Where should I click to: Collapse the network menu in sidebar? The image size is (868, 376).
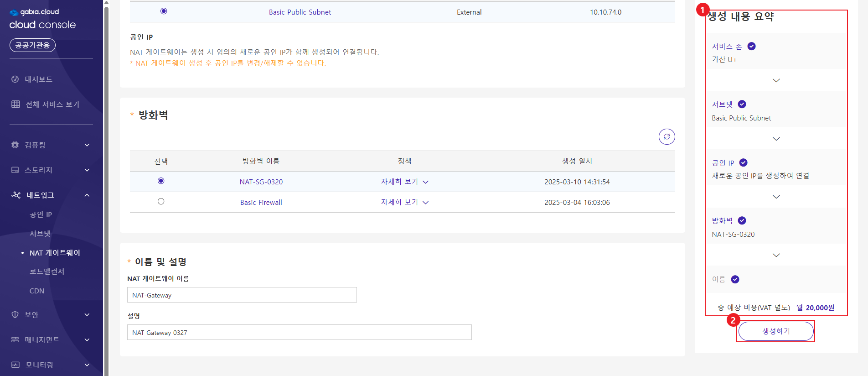pos(87,195)
